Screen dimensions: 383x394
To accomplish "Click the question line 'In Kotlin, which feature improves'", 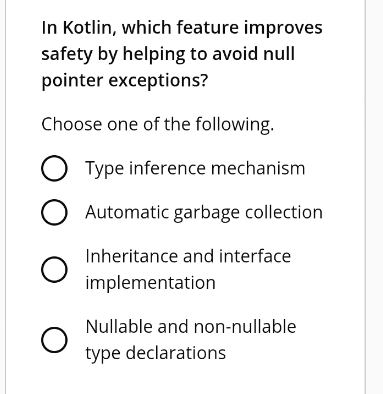I will pyautogui.click(x=182, y=28).
